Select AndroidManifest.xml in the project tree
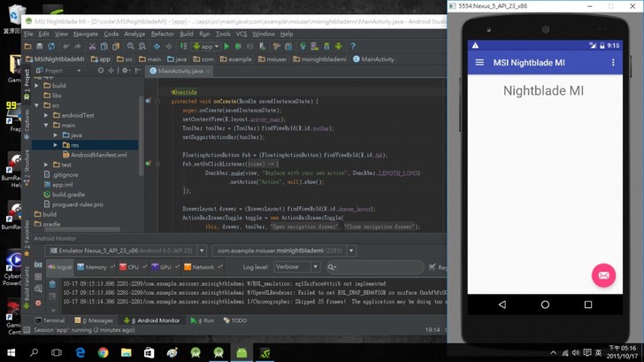This screenshot has height=362, width=644. pos(98,155)
